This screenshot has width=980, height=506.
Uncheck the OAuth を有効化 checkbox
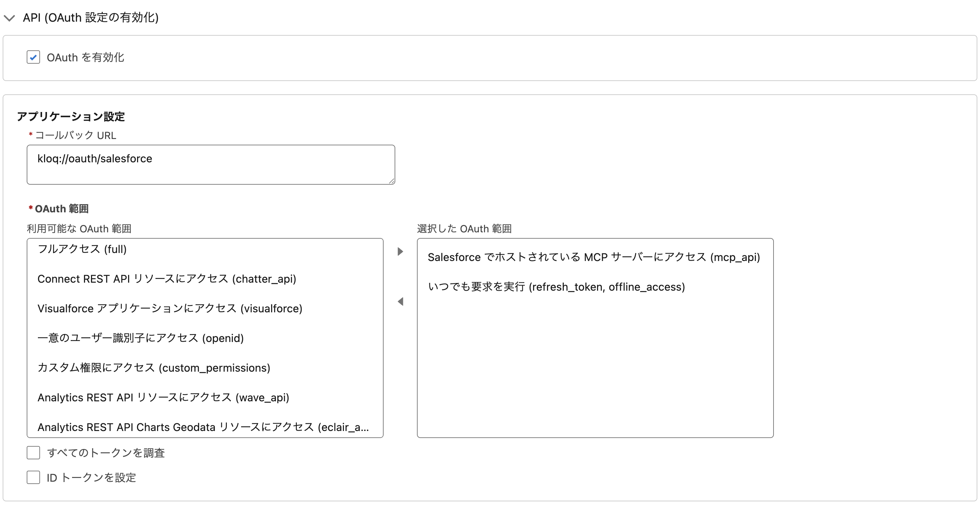(33, 57)
